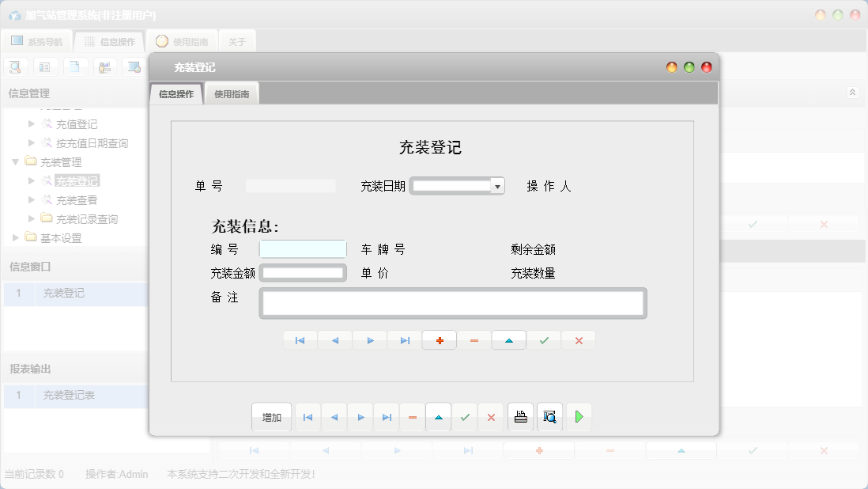Viewport: 868px width, 489px height.
Task: Go to first record using the bottom navigator
Action: 308,416
